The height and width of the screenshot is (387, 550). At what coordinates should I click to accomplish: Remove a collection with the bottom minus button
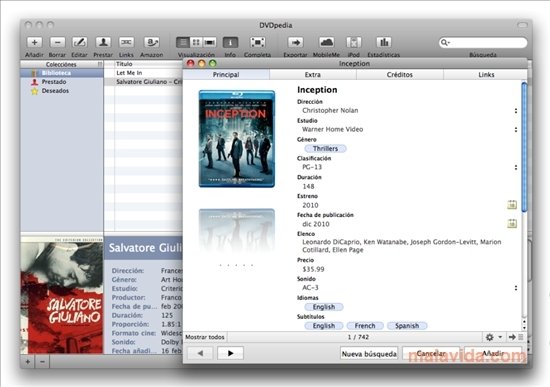click(x=42, y=361)
